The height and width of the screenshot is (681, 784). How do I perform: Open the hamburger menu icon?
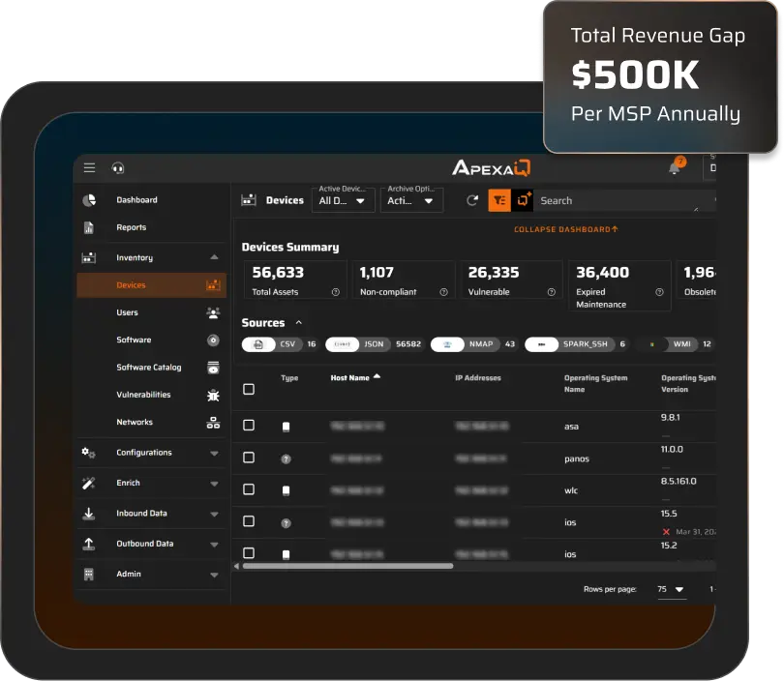(x=89, y=168)
